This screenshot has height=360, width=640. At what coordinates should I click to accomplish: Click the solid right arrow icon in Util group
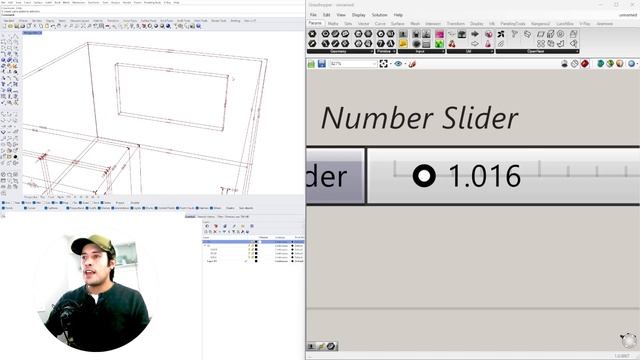[475, 34]
